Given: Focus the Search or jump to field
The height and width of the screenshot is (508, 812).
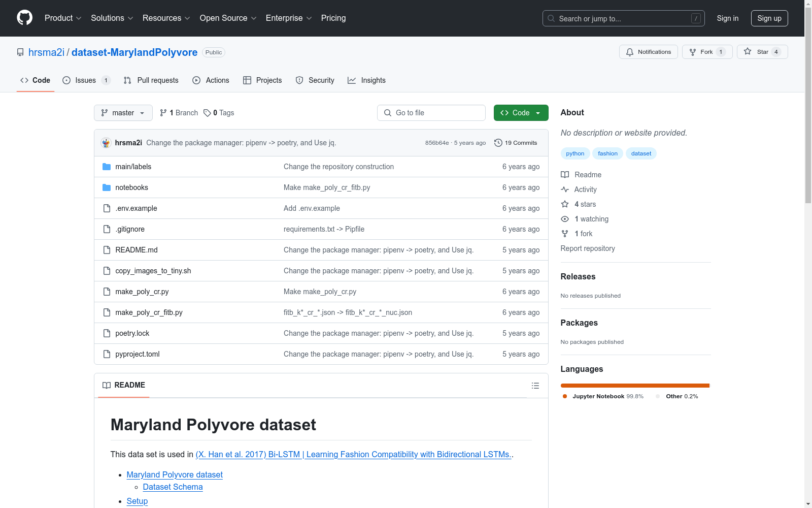Looking at the screenshot, I should pyautogui.click(x=624, y=18).
